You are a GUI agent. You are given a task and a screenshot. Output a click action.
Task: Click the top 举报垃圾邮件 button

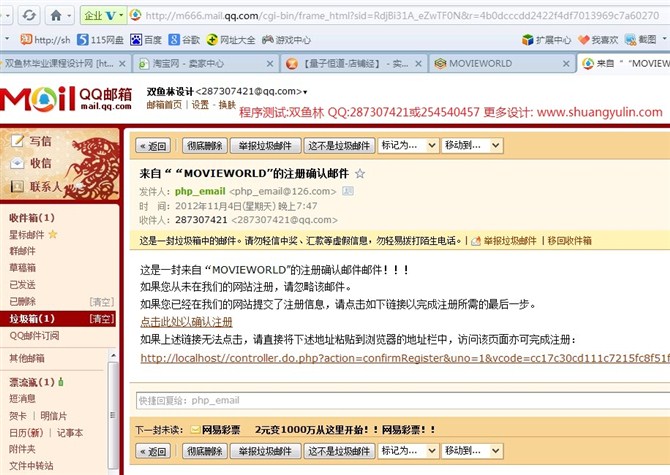(265, 146)
